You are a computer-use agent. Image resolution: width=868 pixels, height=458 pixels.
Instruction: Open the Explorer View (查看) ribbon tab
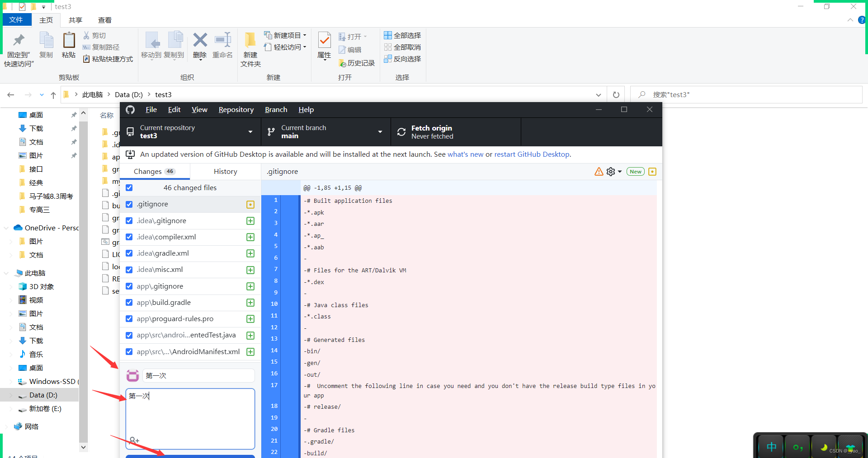click(104, 20)
